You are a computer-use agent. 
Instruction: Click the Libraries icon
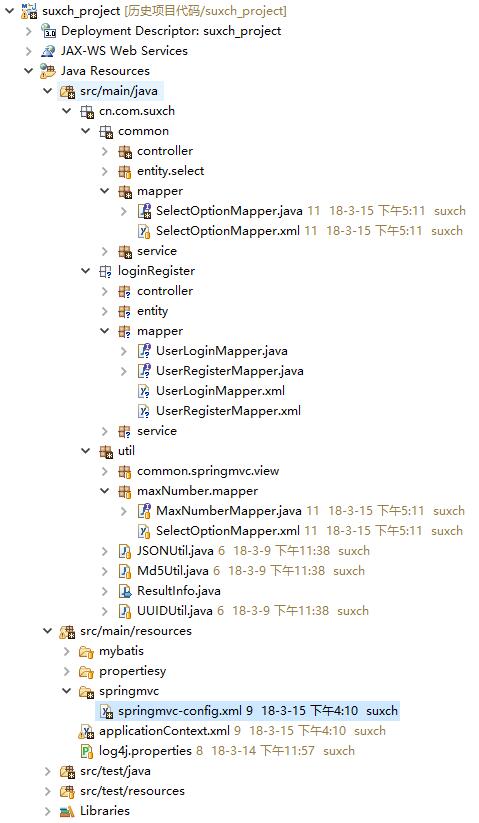click(x=67, y=811)
